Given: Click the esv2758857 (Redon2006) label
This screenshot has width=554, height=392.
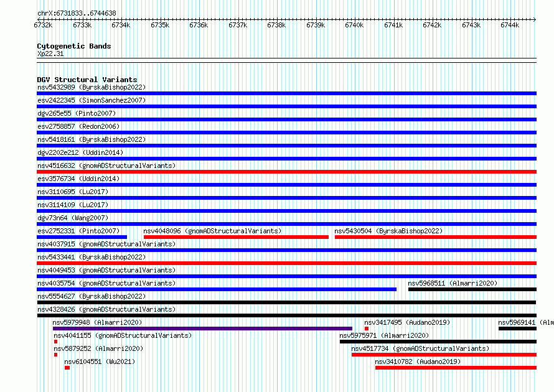Looking at the screenshot, I should [x=78, y=126].
